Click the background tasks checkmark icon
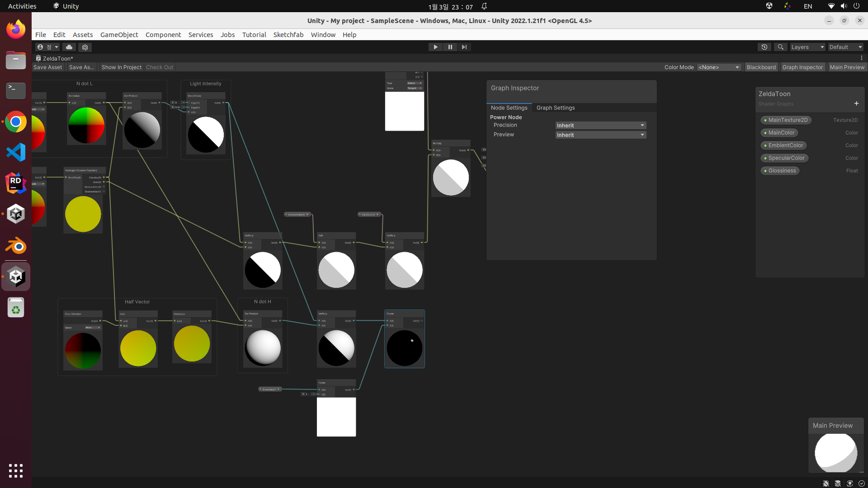The height and width of the screenshot is (488, 868). coord(862,483)
